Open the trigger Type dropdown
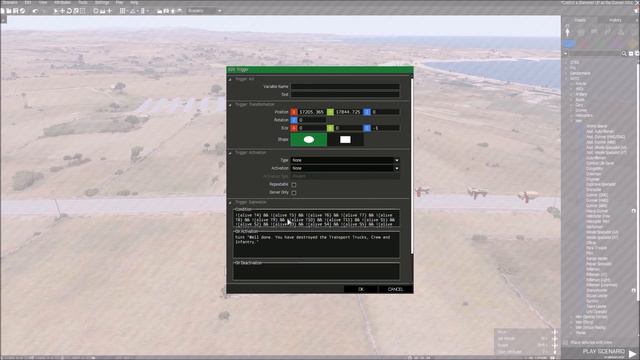 (345, 160)
